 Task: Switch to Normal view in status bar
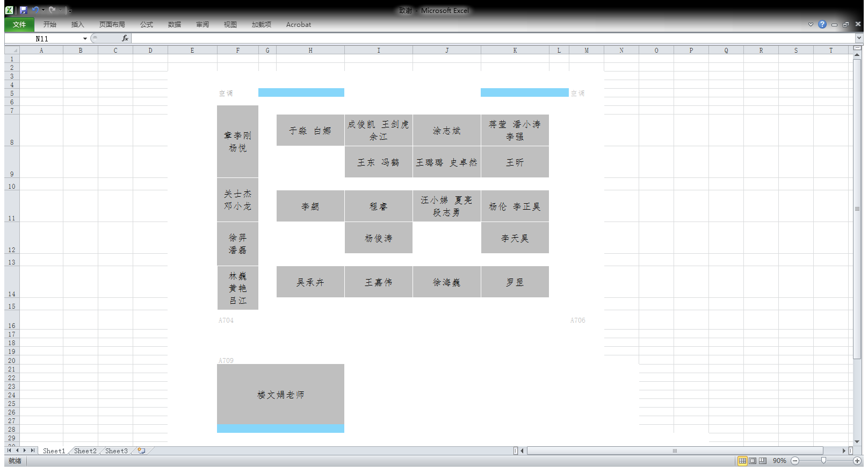click(742, 461)
